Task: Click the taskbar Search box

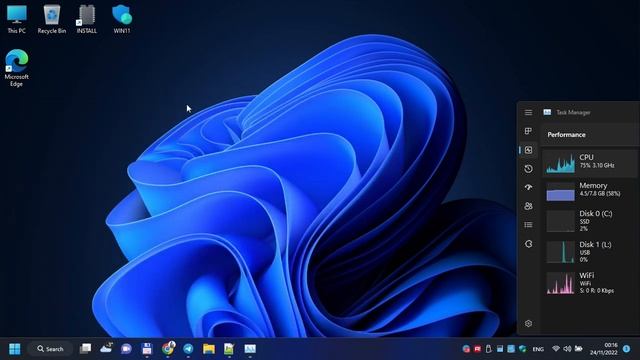Action: pos(50,349)
